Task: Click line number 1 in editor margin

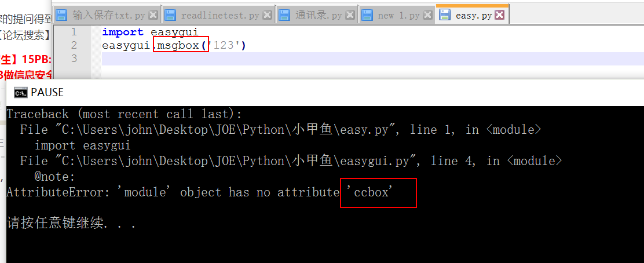Action: click(x=73, y=32)
